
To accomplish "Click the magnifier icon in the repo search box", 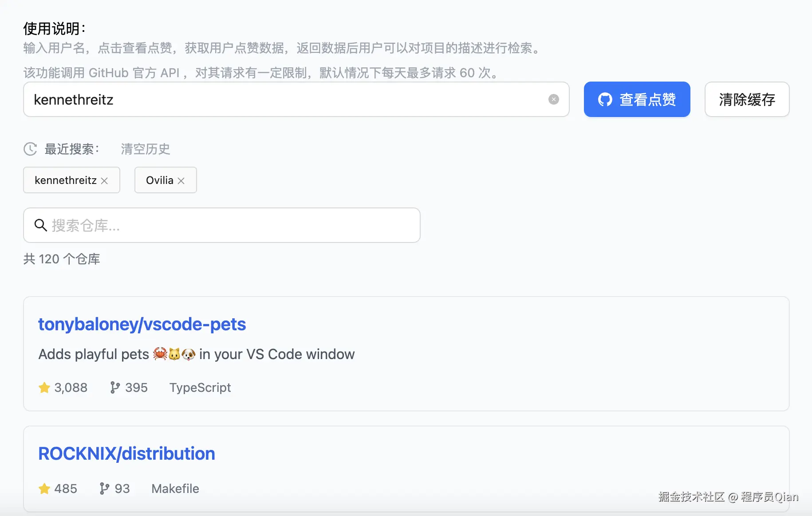I will (x=40, y=225).
